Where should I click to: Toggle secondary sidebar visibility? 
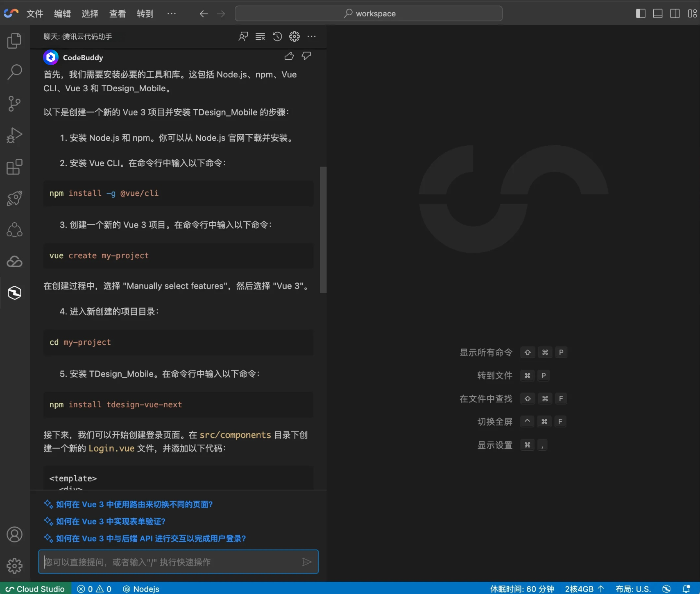click(x=675, y=14)
